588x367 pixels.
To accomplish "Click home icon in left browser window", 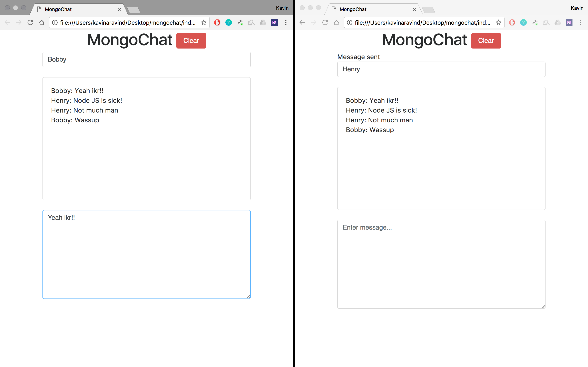I will (42, 23).
